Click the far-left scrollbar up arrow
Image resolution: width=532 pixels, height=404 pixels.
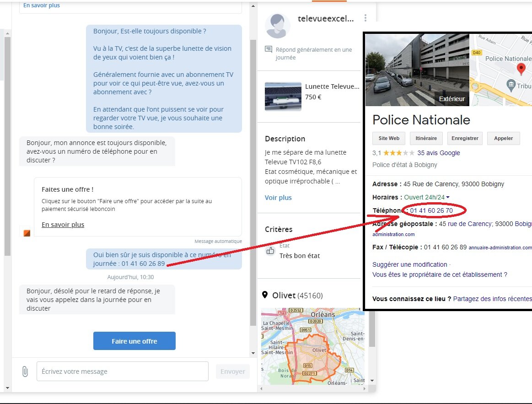(7, 33)
